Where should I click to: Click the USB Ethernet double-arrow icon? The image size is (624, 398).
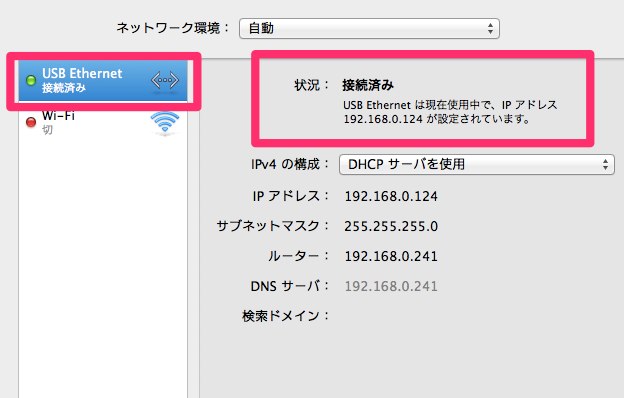tap(165, 81)
